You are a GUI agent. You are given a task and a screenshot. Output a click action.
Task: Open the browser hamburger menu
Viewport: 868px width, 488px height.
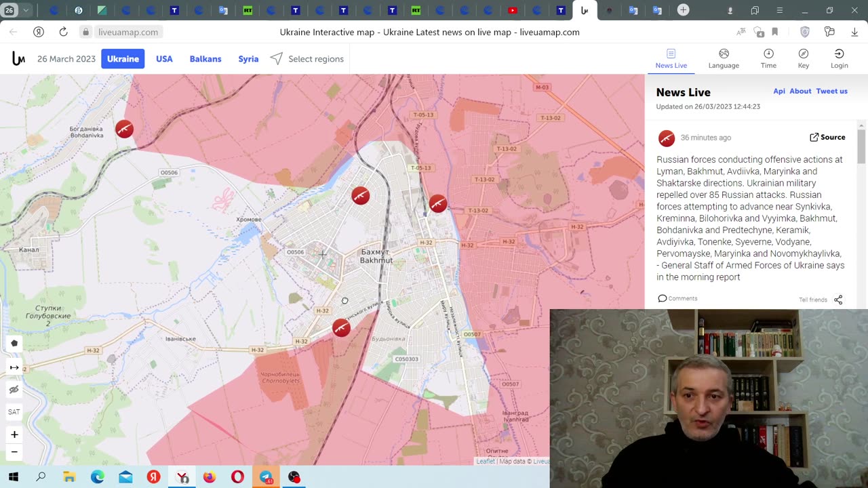(780, 10)
